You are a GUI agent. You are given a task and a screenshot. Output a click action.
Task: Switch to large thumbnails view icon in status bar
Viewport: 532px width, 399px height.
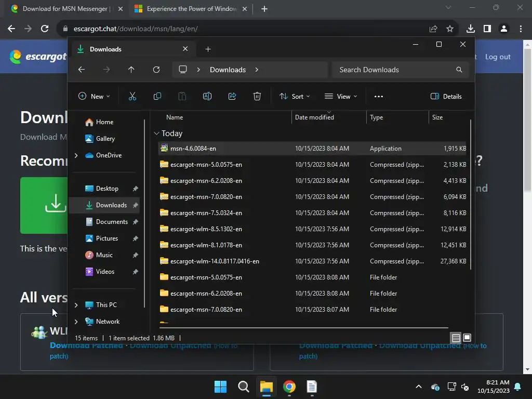467,338
